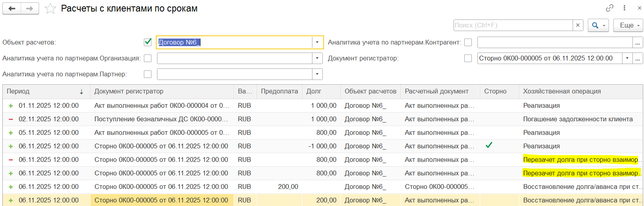Viewport: 644px width, 206px height.
Task: Open the Еще menu button
Action: [628, 25]
